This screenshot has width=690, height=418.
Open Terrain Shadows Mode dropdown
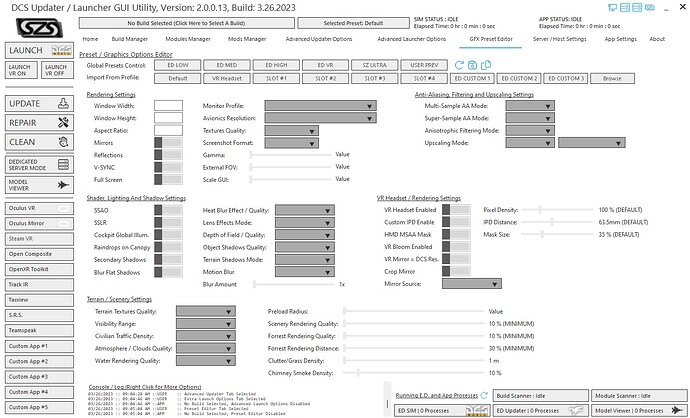[x=305, y=260]
